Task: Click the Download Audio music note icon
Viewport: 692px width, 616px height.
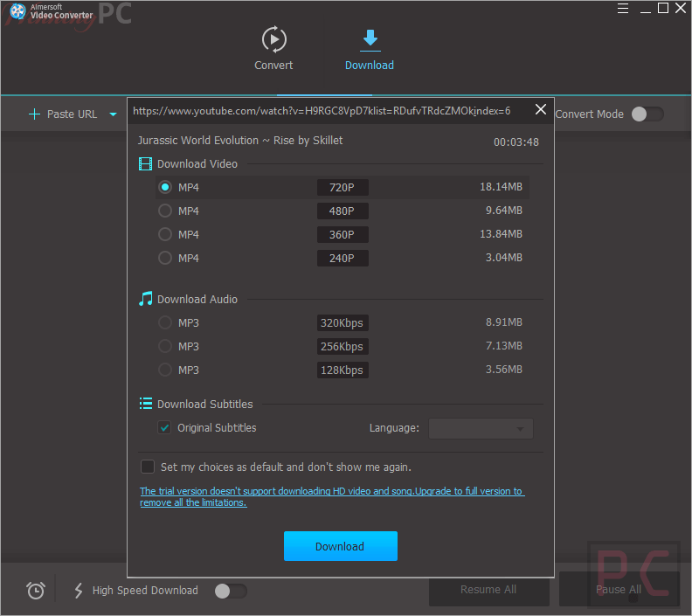Action: coord(146,299)
